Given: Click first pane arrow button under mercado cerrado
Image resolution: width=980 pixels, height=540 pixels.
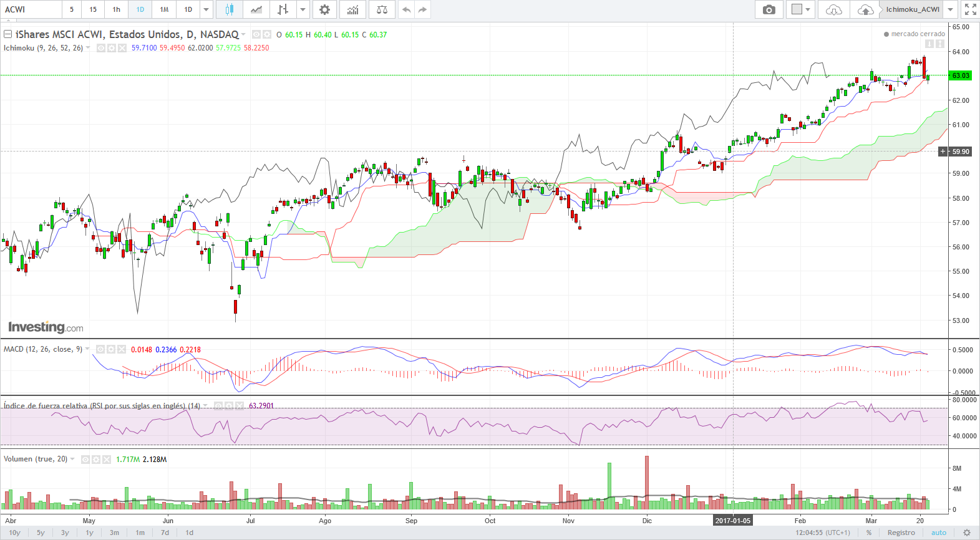Looking at the screenshot, I should coord(929,44).
